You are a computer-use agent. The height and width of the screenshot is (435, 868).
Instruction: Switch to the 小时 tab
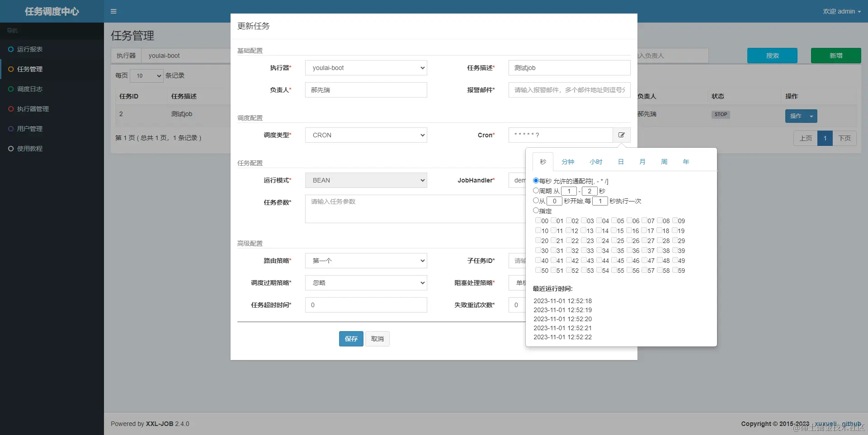point(596,162)
